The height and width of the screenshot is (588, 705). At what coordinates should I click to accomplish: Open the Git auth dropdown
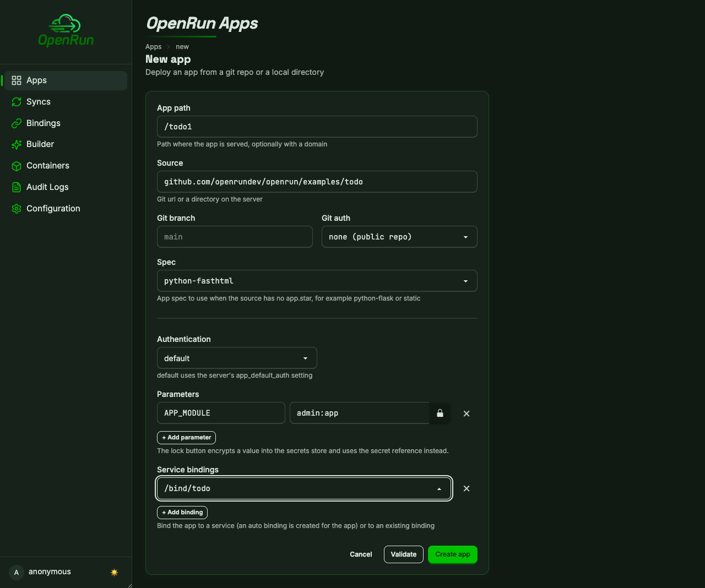399,237
